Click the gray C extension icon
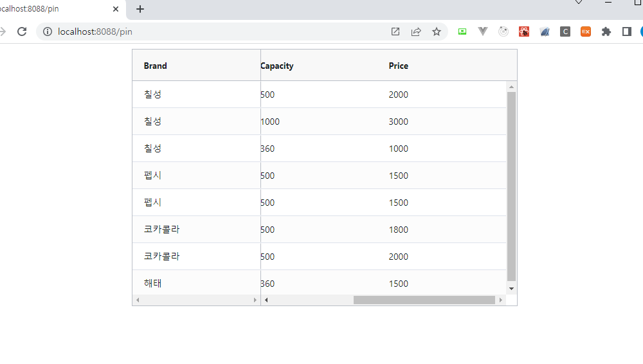 [x=565, y=32]
